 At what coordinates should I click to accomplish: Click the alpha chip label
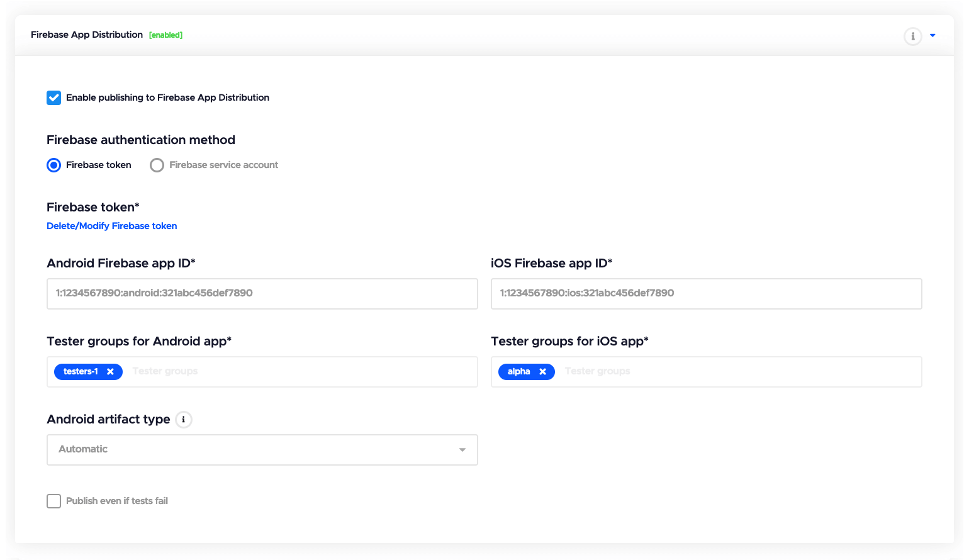click(518, 371)
